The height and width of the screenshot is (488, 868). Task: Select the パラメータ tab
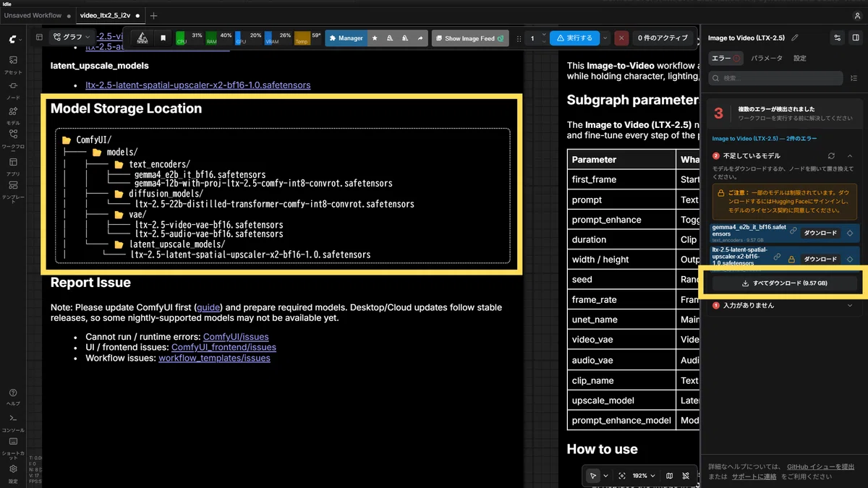point(766,58)
